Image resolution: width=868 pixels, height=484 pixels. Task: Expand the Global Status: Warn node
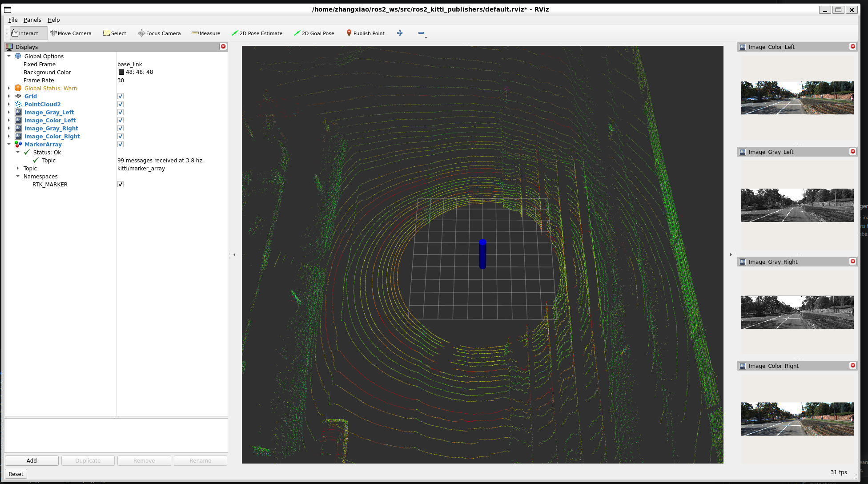tap(9, 88)
